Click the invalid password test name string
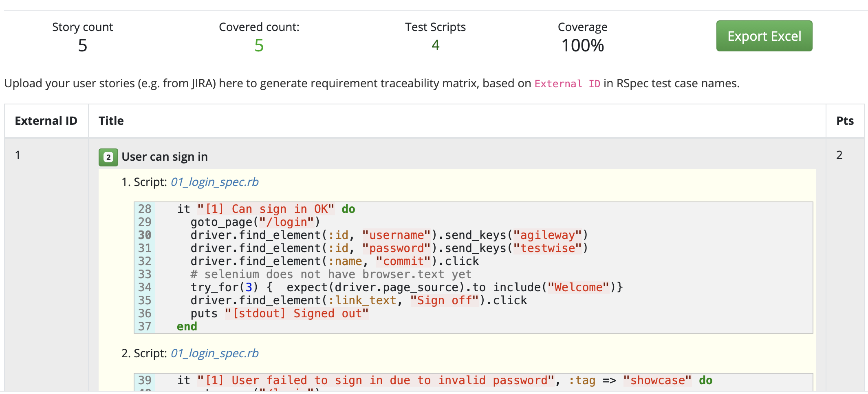The image size is (868, 394). click(x=375, y=380)
